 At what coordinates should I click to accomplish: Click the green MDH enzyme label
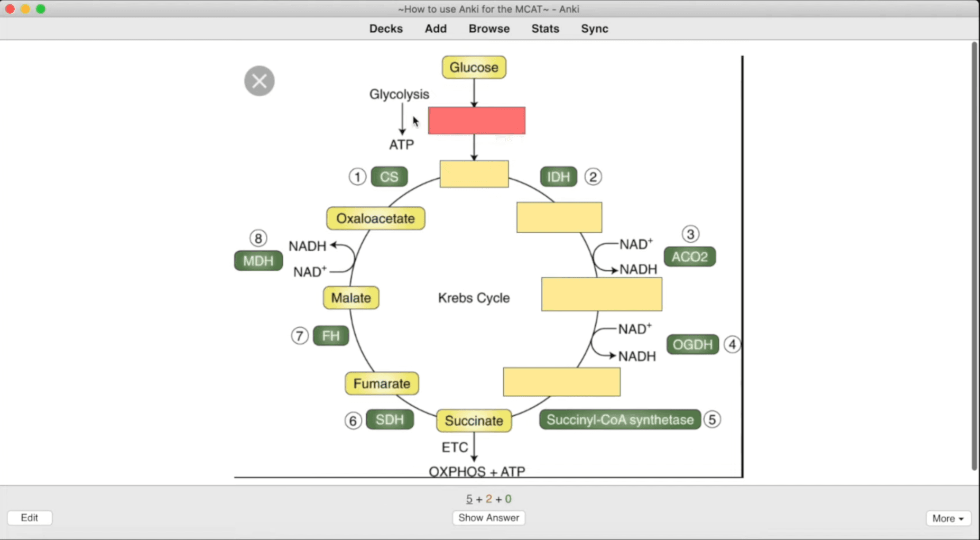coord(258,260)
